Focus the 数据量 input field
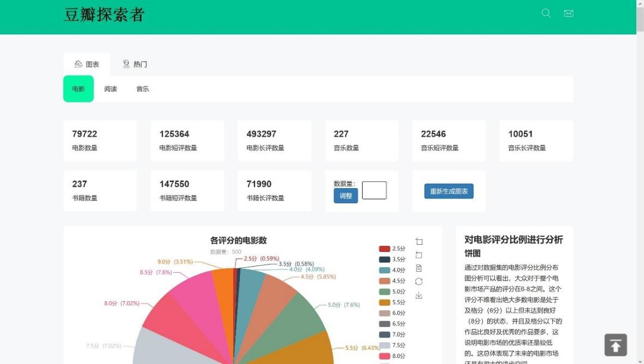The width and height of the screenshot is (644, 364). [x=374, y=190]
